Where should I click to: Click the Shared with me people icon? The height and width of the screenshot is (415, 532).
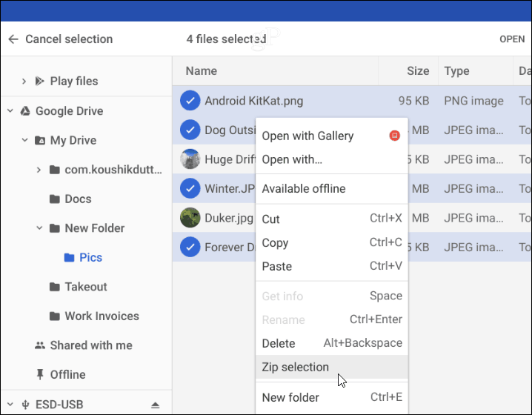coord(40,345)
